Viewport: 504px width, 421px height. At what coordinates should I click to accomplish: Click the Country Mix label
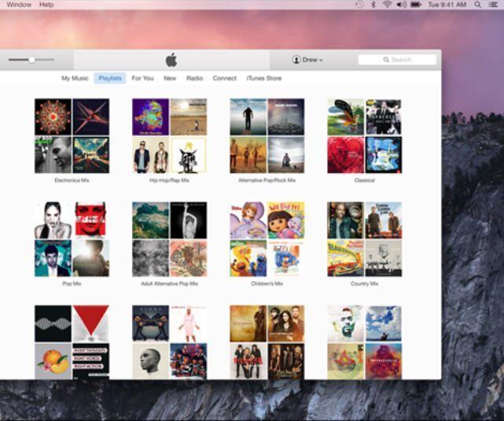coord(365,283)
